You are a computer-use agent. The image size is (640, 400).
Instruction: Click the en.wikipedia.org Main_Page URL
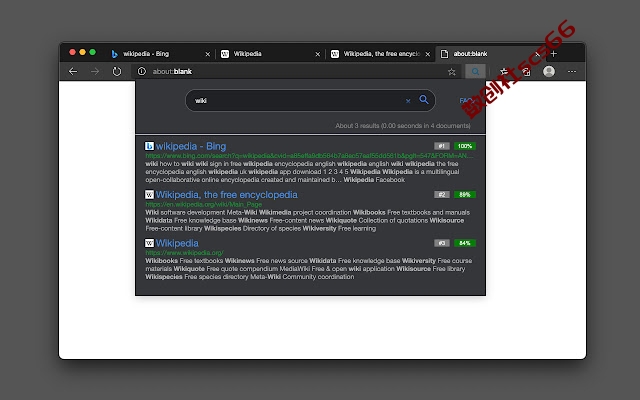[204, 204]
